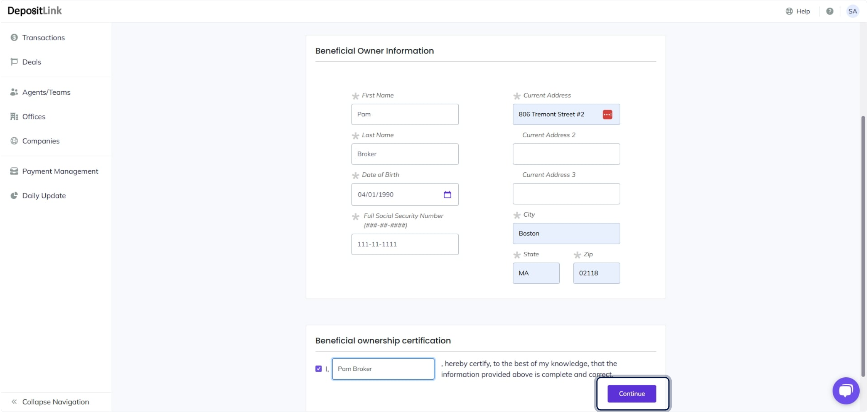
Task: Open the Deals menu item
Action: 32,62
